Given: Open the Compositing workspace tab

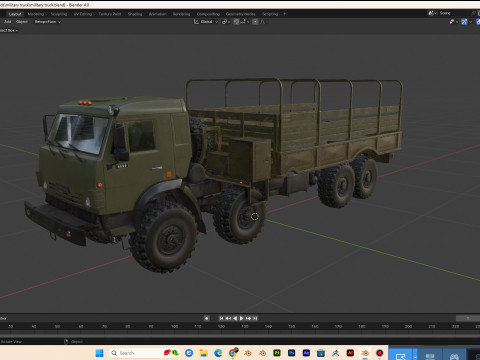Looking at the screenshot, I should click(208, 14).
